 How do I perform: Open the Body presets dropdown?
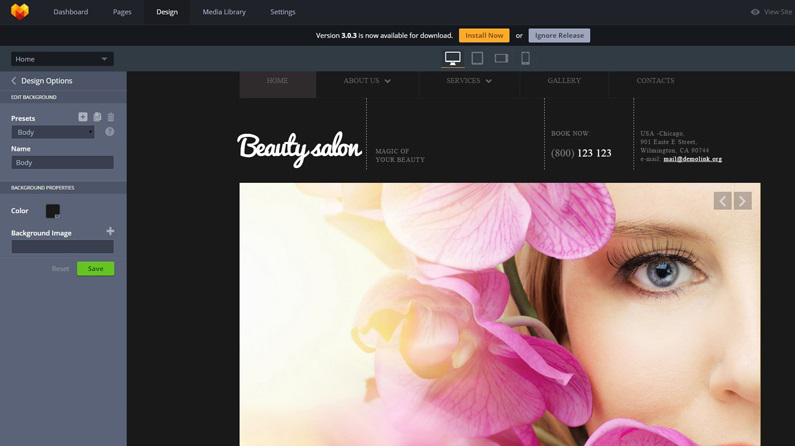(x=53, y=132)
